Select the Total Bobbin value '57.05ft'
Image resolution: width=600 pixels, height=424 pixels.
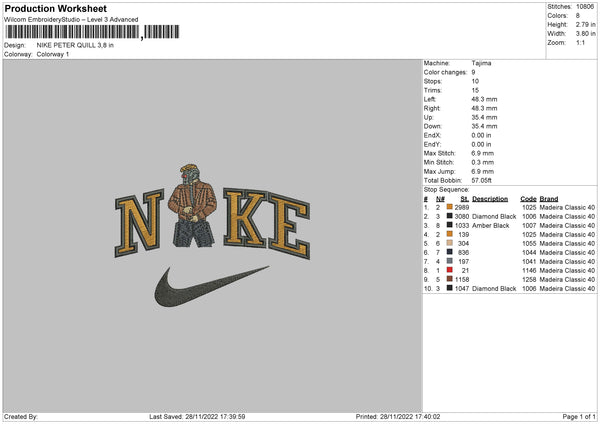pyautogui.click(x=481, y=180)
